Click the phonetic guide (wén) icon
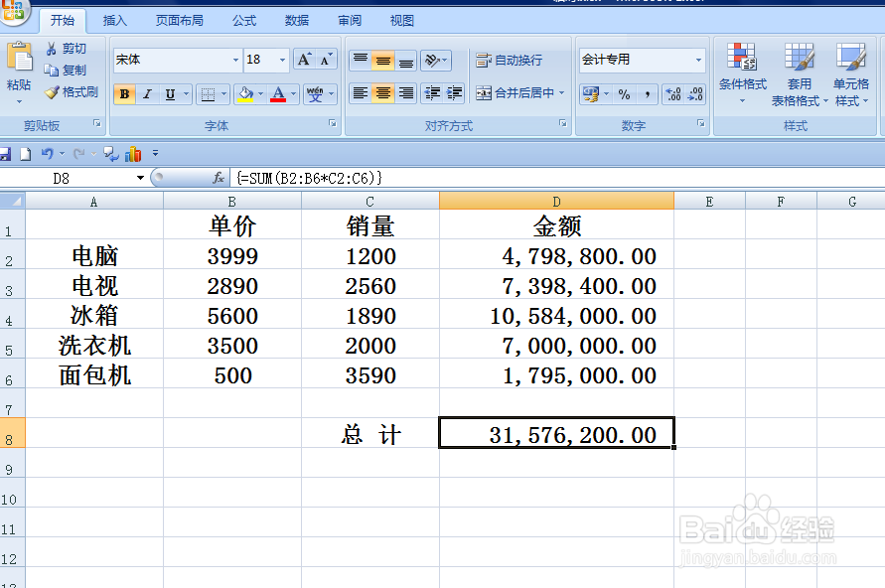Viewport: 885px width, 588px height. 315,94
